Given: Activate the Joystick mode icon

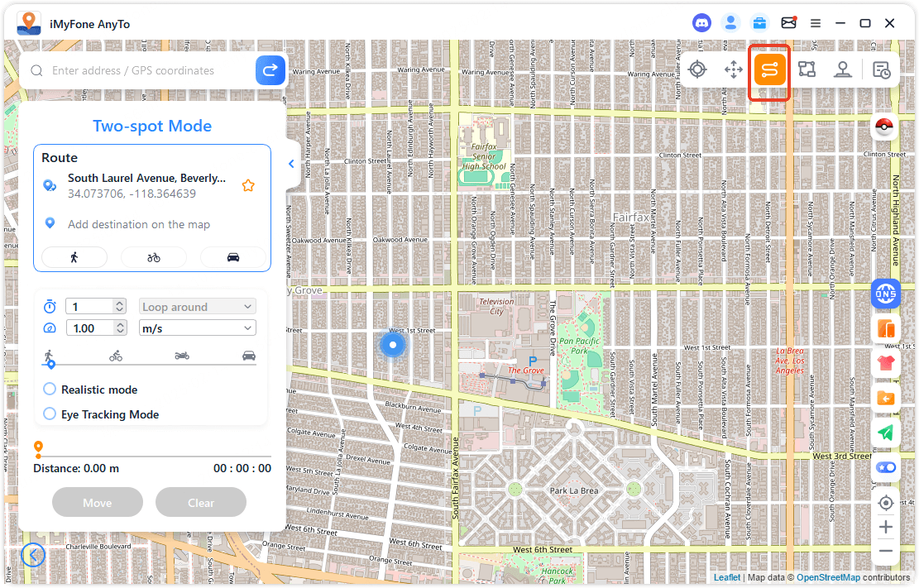Looking at the screenshot, I should point(843,70).
